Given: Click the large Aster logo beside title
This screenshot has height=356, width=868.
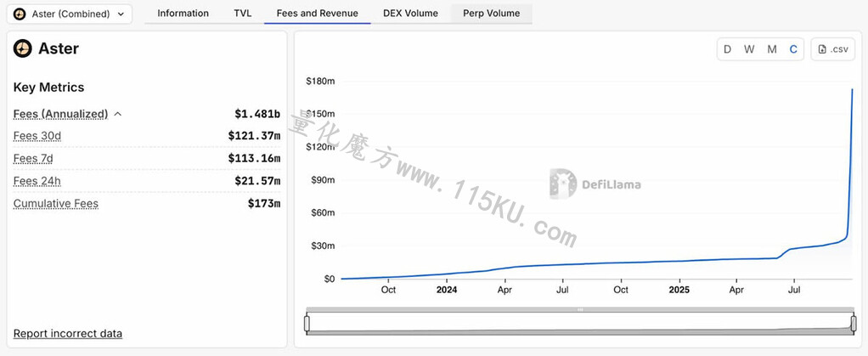Looking at the screenshot, I should point(23,48).
